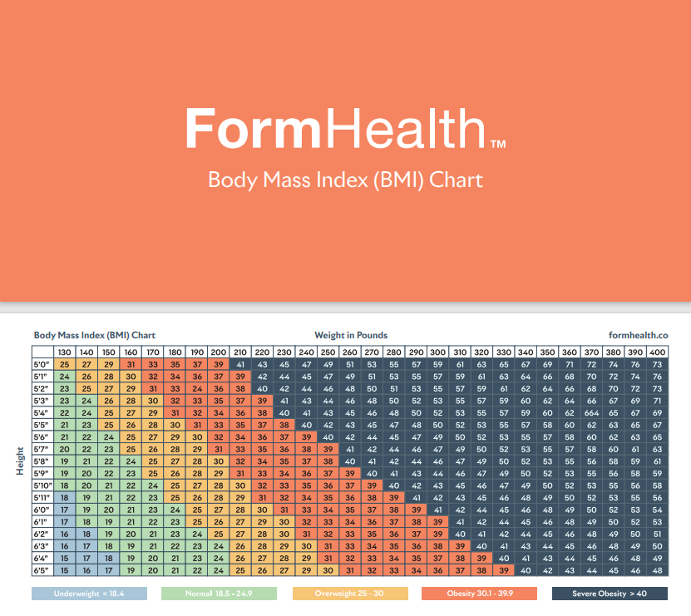Click the Weight in Pounds heading

[x=351, y=335]
